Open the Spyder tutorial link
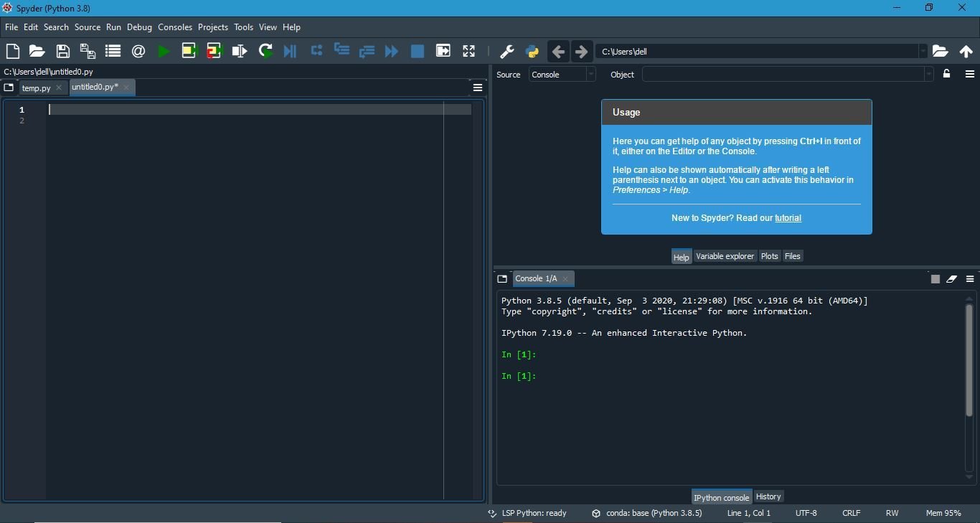 [788, 218]
